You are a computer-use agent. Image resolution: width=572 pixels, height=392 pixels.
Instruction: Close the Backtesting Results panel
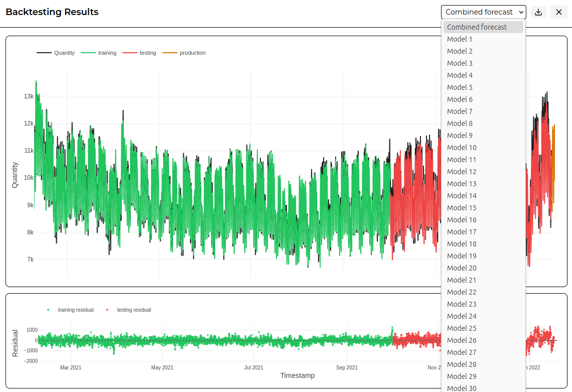558,12
